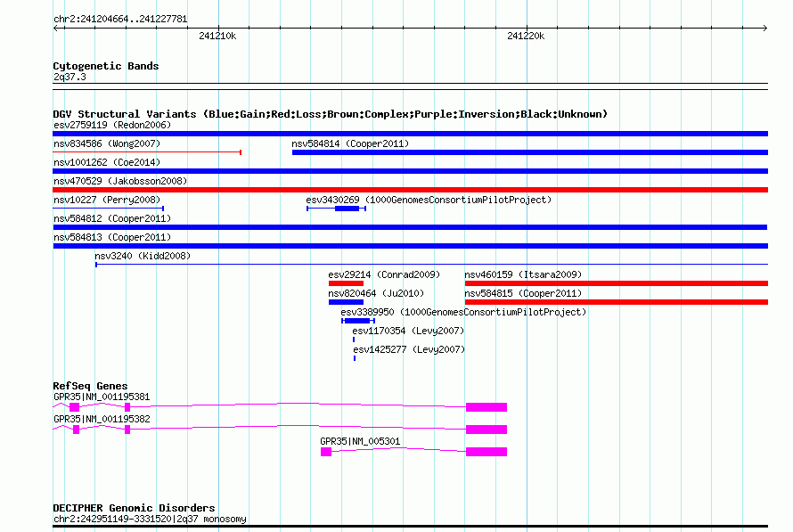This screenshot has width=793, height=532.
Task: Click the red bar under nsv584815
Action: pos(617,302)
